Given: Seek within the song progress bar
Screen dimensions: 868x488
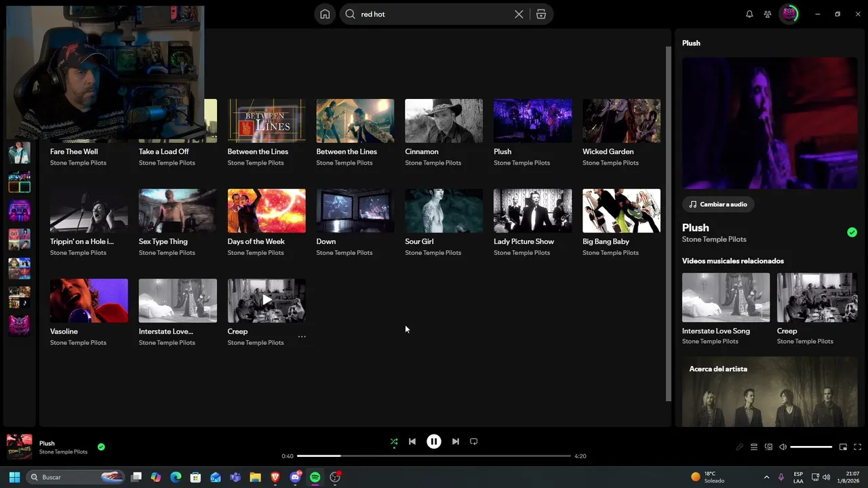Looking at the screenshot, I should pyautogui.click(x=434, y=456).
